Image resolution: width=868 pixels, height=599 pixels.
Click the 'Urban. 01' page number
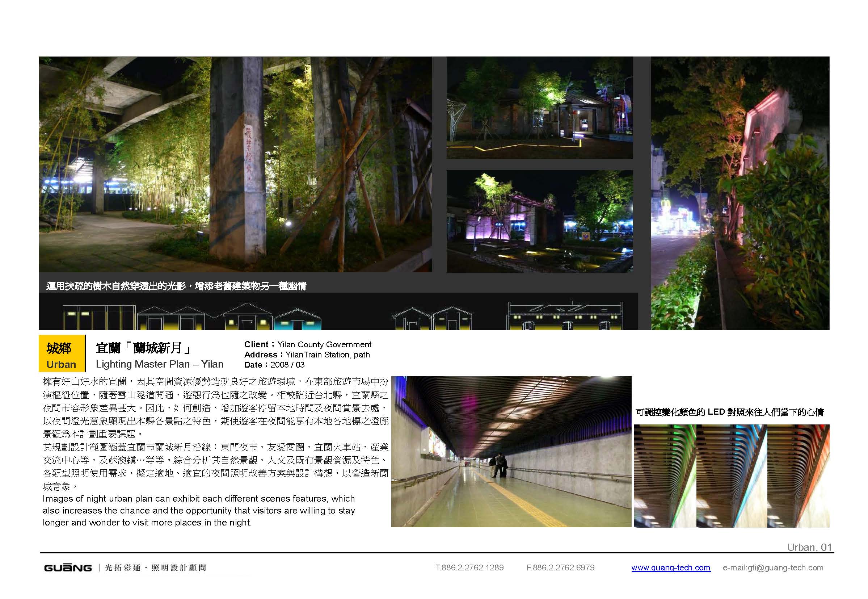point(809,547)
